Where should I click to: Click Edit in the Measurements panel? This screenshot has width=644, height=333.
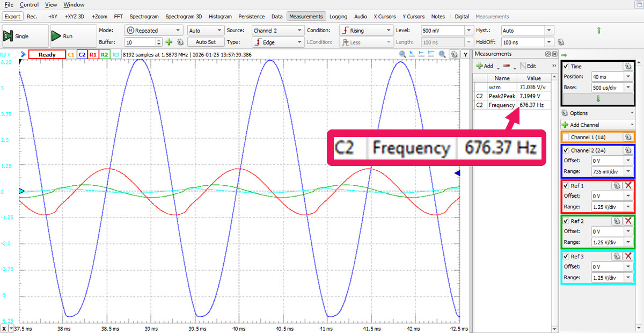528,66
